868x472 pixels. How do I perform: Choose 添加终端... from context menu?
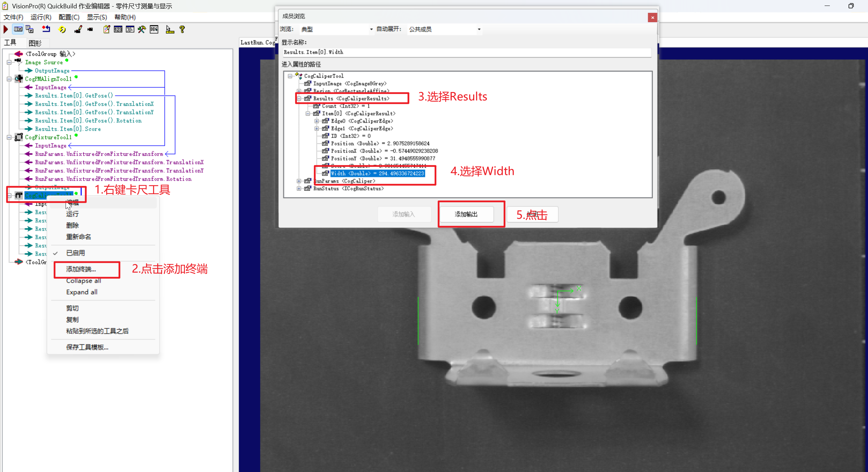pos(81,269)
